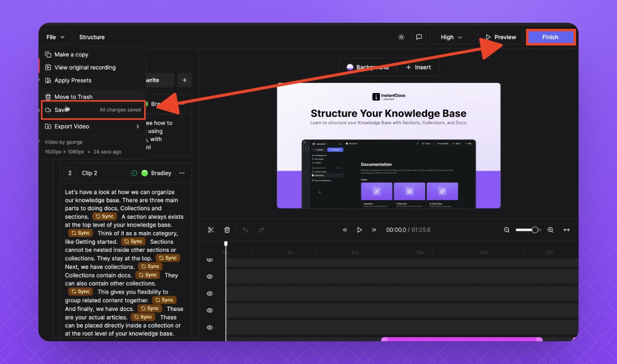Click the playhead marker at 0s
The width and height of the screenshot is (617, 364).
tap(226, 244)
